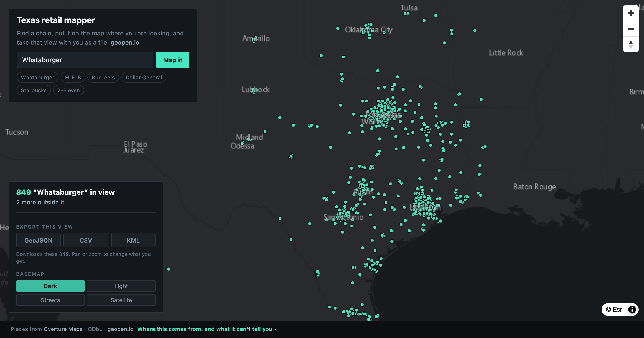Open the Overture Maps link

63,329
